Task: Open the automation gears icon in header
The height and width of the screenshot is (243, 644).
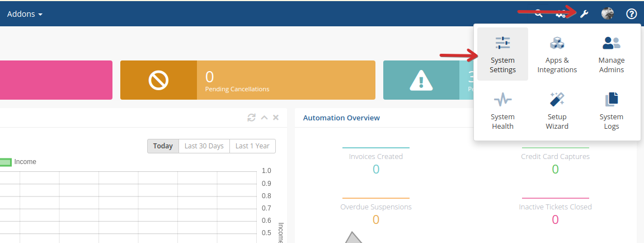Action: coord(561,14)
